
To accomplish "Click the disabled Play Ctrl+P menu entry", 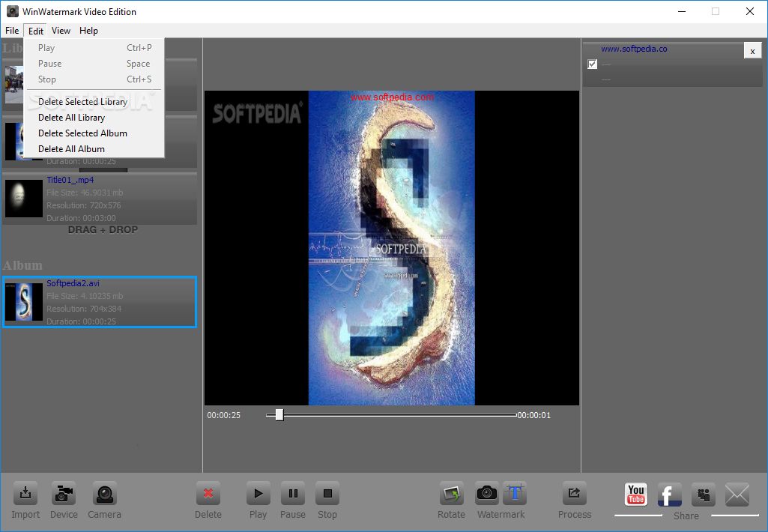I will pyautogui.click(x=94, y=48).
